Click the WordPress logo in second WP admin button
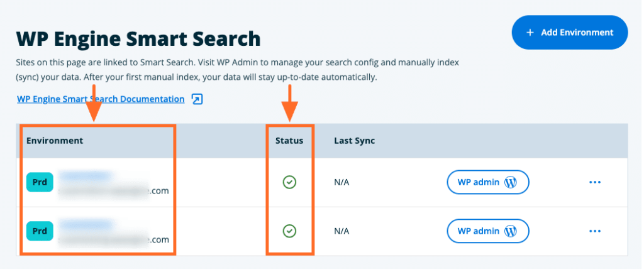The width and height of the screenshot is (644, 272). (511, 231)
